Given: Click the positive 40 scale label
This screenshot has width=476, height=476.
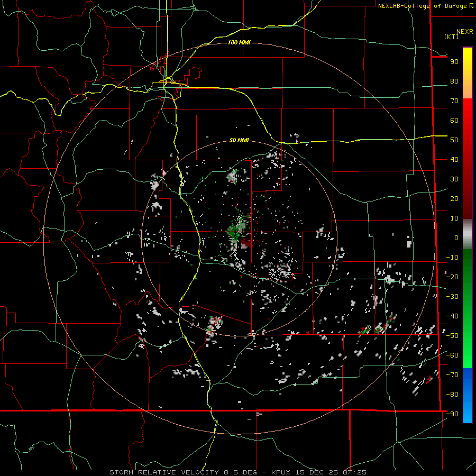Looking at the screenshot, I should 454,160.
